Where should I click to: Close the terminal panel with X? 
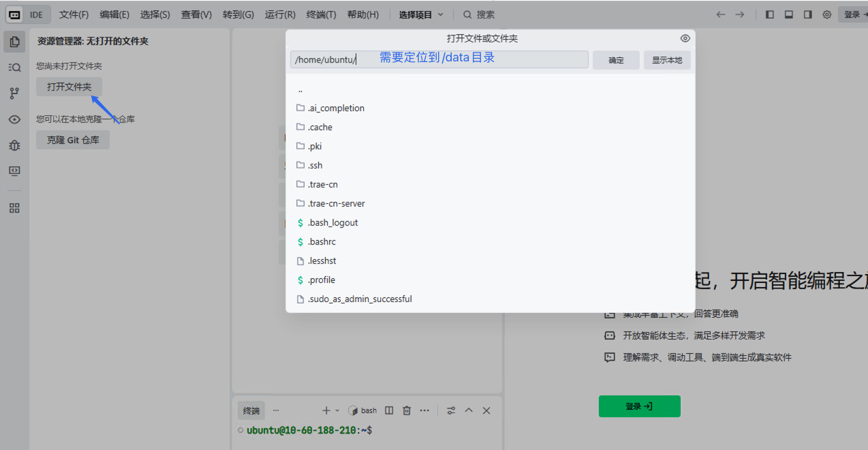pos(486,410)
